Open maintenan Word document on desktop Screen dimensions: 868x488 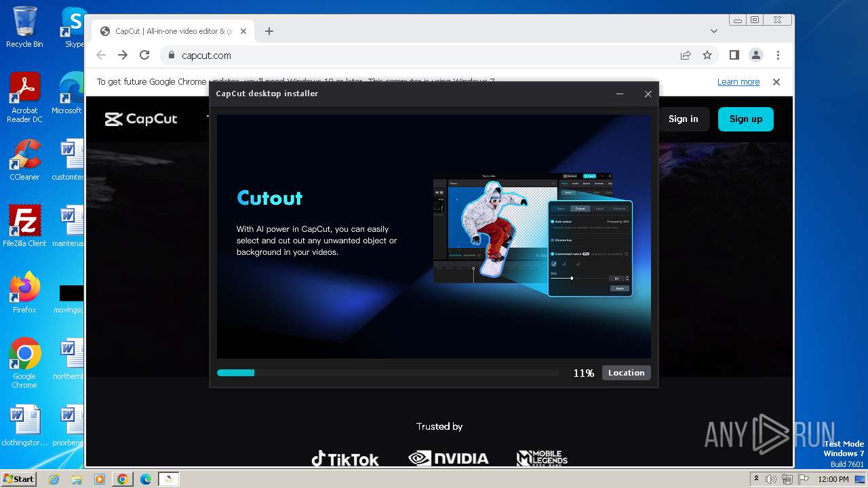pyautogui.click(x=68, y=226)
